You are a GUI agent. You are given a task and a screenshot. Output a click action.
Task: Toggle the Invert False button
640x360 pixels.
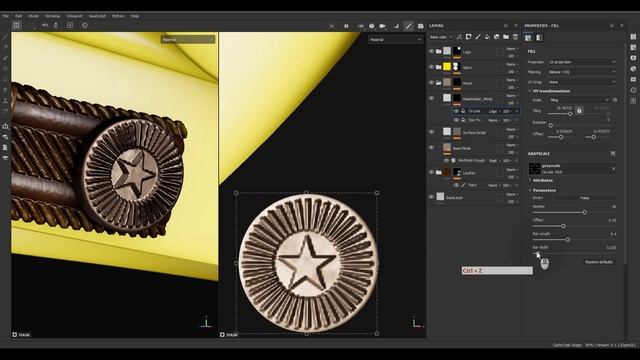584,198
